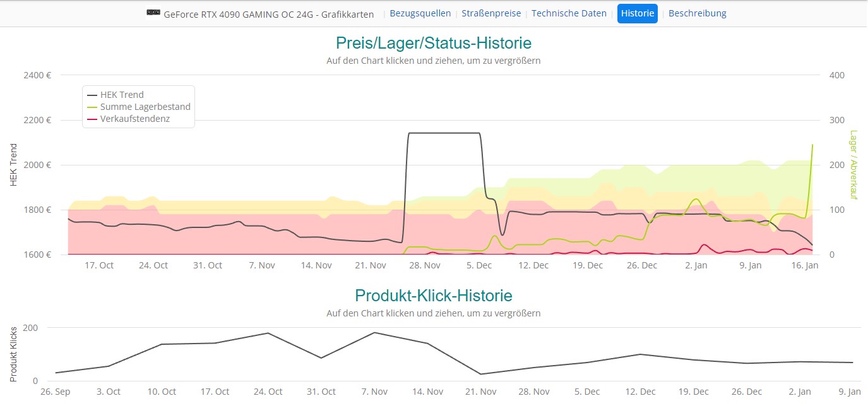Click the vertical HEK Trend left axis title
Screen dimensions: 868x408
click(x=13, y=165)
